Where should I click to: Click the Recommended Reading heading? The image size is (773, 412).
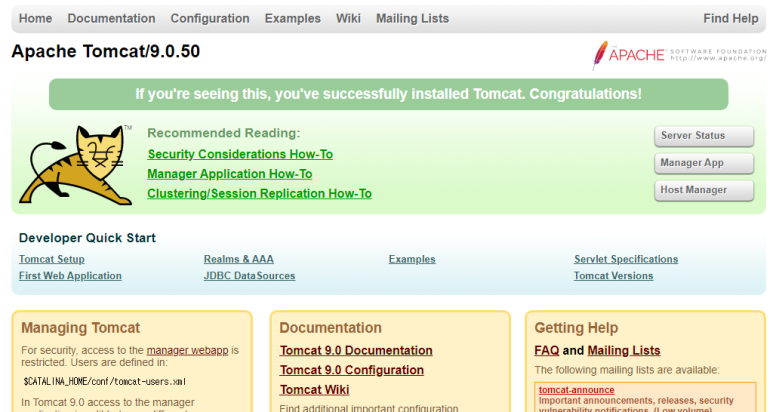click(x=224, y=133)
